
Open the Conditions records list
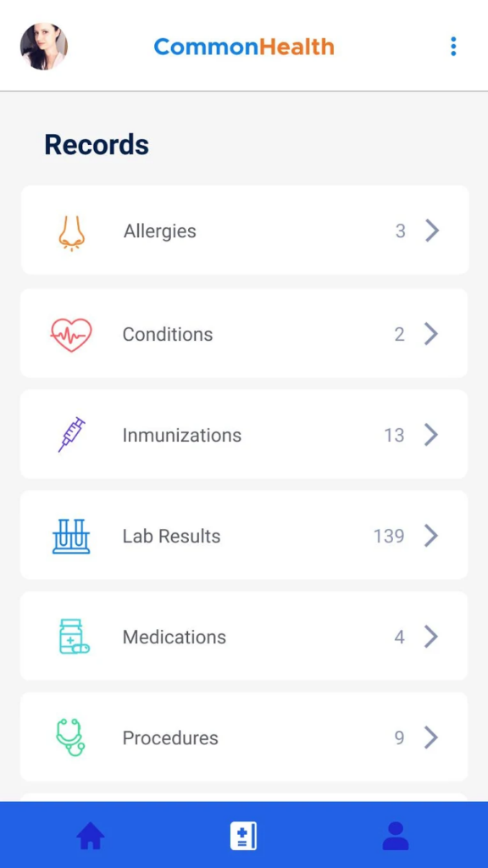(x=243, y=333)
